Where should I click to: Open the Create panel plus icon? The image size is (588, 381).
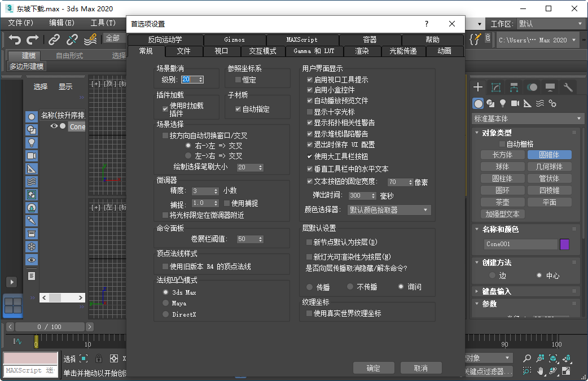point(477,87)
